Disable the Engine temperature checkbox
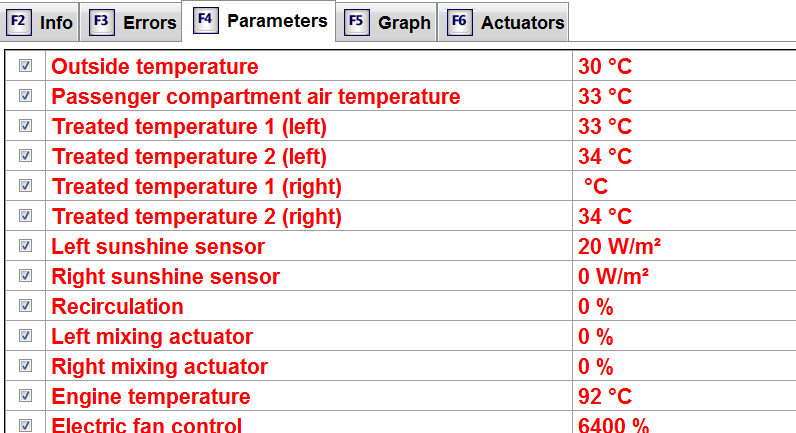The image size is (796, 433). [25, 396]
